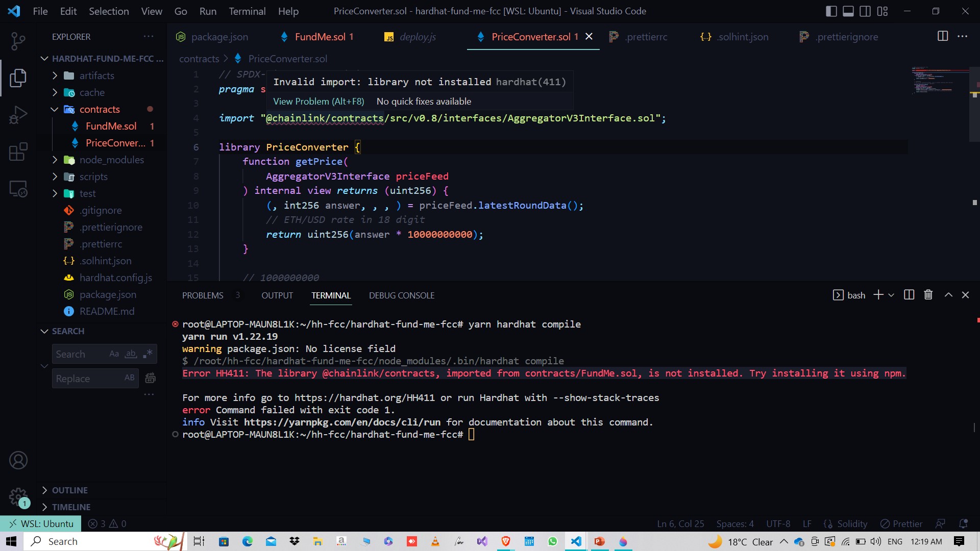
Task: Click Prettier status bar button
Action: (901, 523)
